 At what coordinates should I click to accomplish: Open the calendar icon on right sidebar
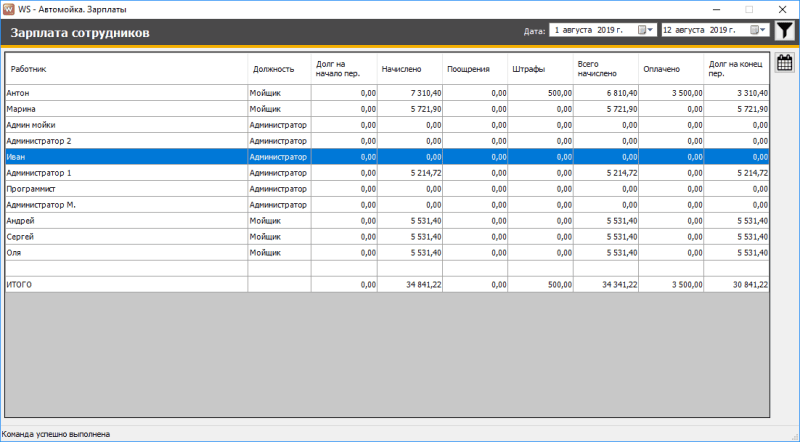click(785, 63)
